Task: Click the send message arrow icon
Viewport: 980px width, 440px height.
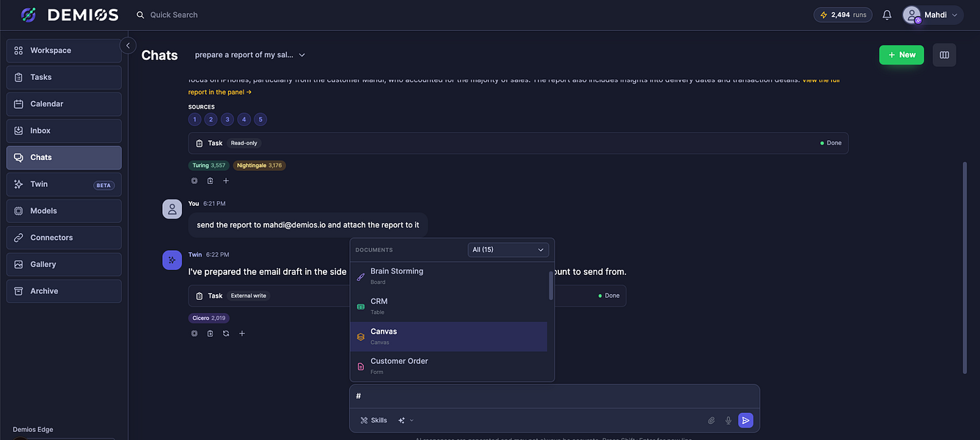Action: tap(745, 420)
